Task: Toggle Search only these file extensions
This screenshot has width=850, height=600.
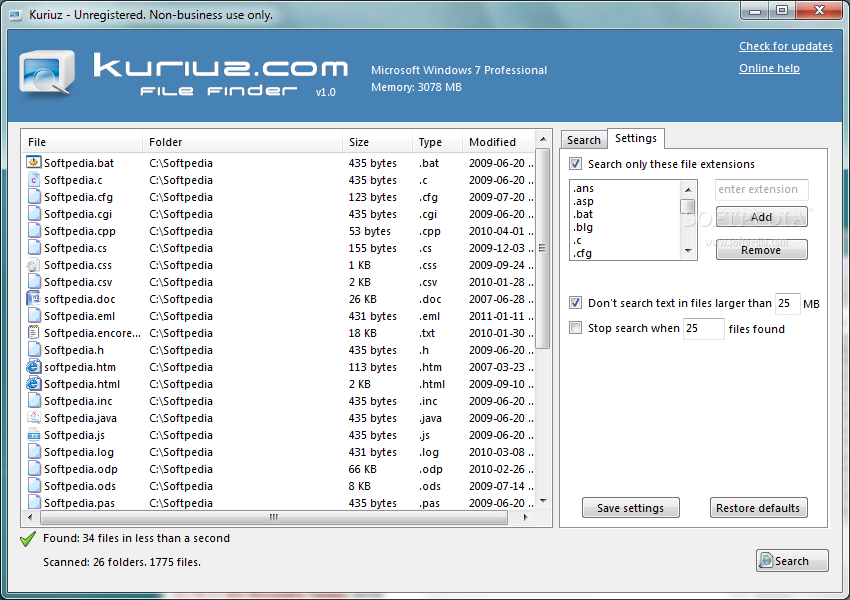Action: click(x=576, y=164)
